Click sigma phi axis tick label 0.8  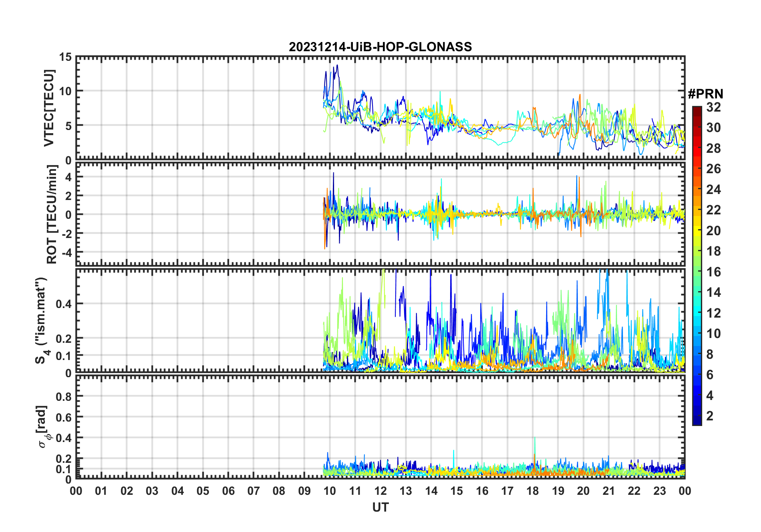coord(64,396)
